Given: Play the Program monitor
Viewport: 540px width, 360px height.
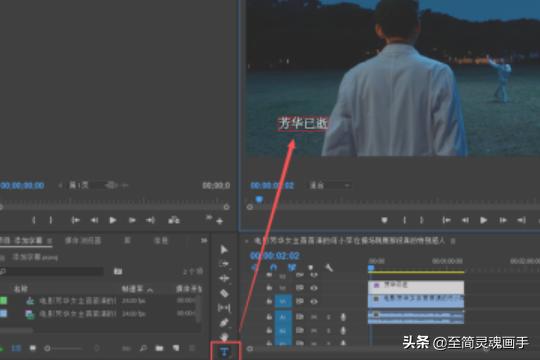Looking at the screenshot, I should [x=484, y=220].
